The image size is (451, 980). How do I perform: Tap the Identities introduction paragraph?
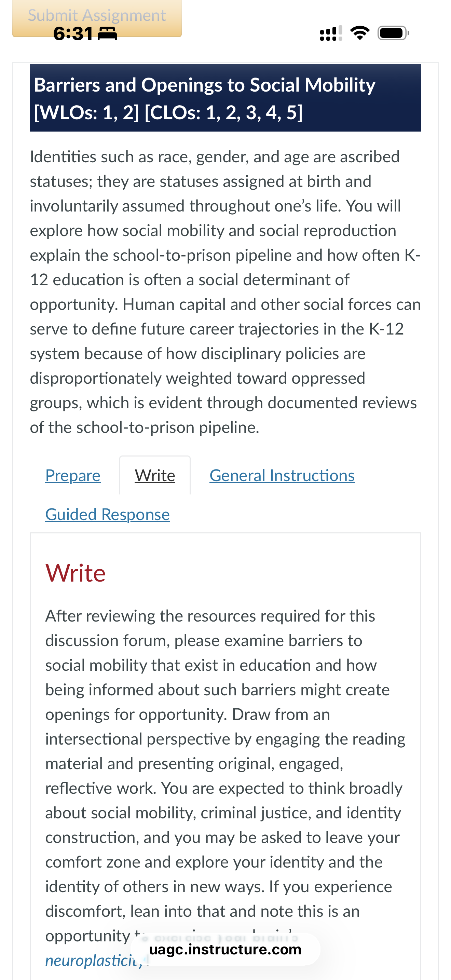click(x=225, y=292)
